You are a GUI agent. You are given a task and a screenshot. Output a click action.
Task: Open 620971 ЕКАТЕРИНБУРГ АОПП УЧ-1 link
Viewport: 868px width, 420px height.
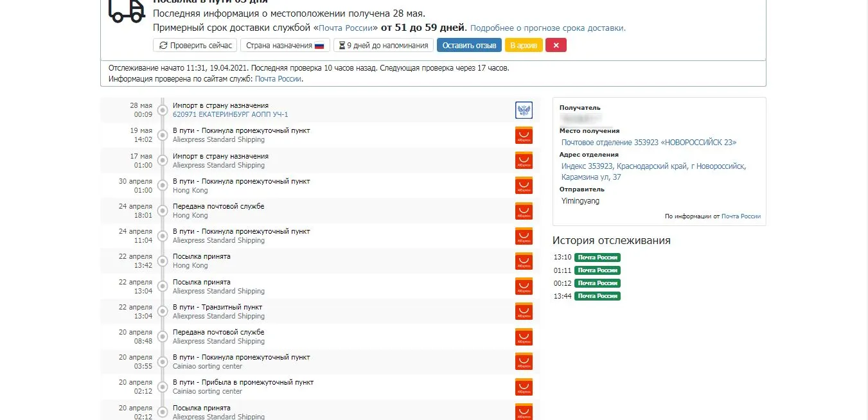pos(231,114)
